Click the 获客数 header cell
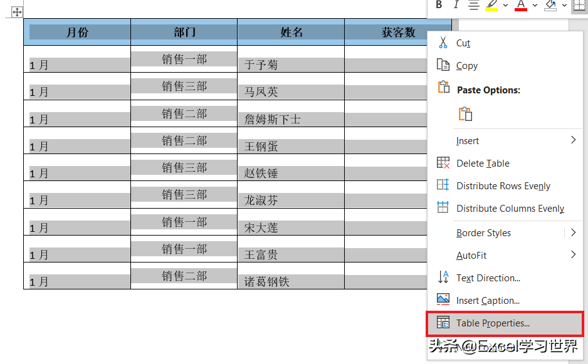The width and height of the screenshot is (588, 364). coord(398,32)
